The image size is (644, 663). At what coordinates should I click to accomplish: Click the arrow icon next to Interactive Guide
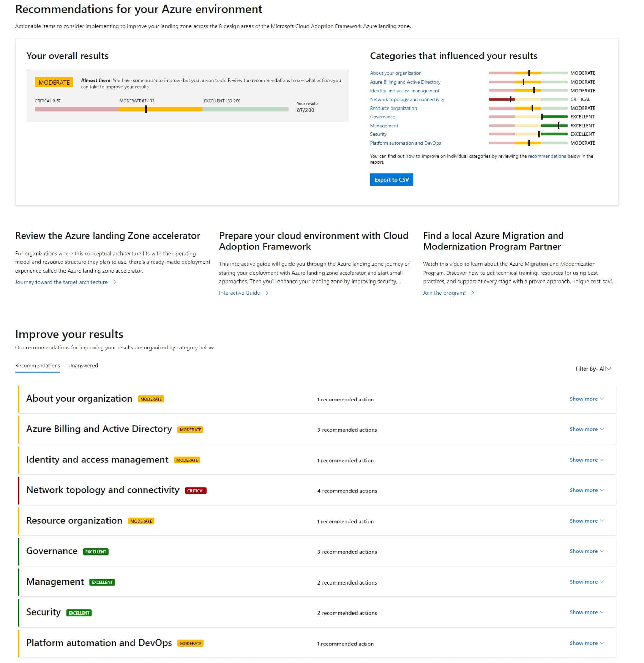tap(267, 293)
